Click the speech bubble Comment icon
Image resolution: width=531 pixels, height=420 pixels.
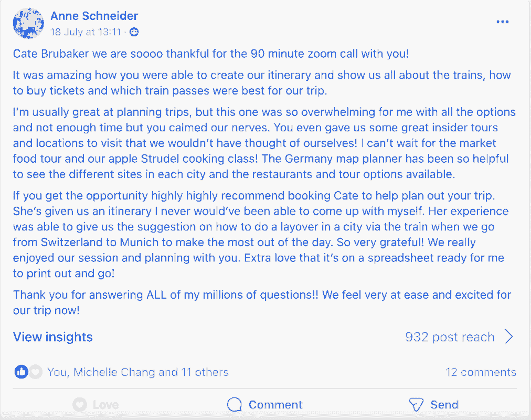[235, 405]
